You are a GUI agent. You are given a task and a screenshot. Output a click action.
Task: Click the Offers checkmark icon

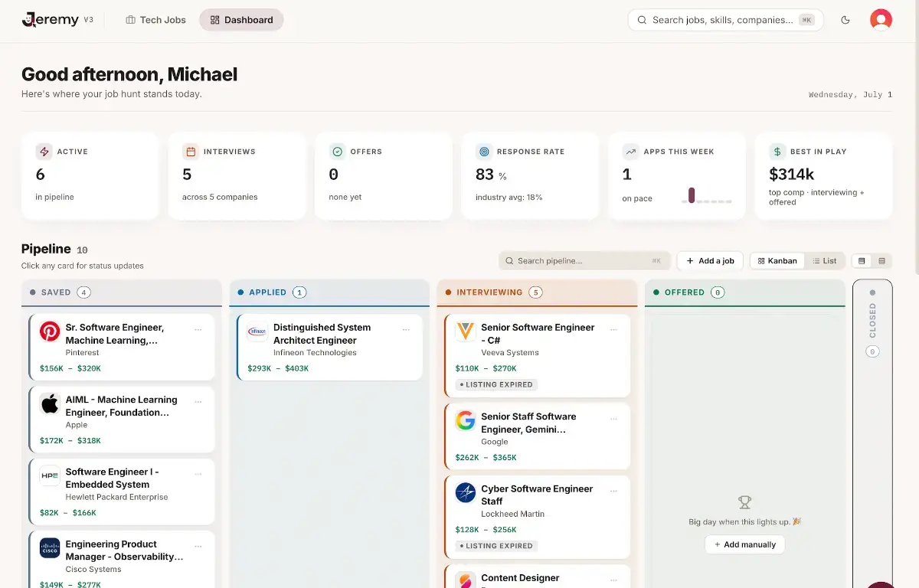pyautogui.click(x=337, y=152)
